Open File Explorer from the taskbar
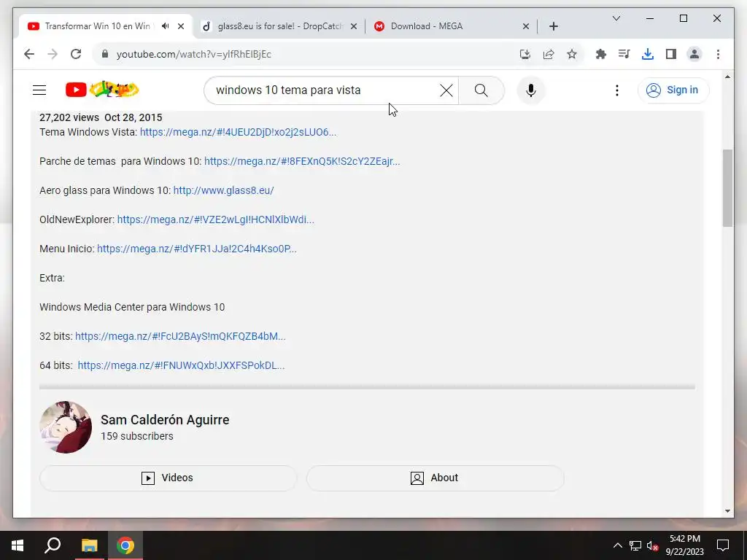The width and height of the screenshot is (747, 560). coord(89,545)
